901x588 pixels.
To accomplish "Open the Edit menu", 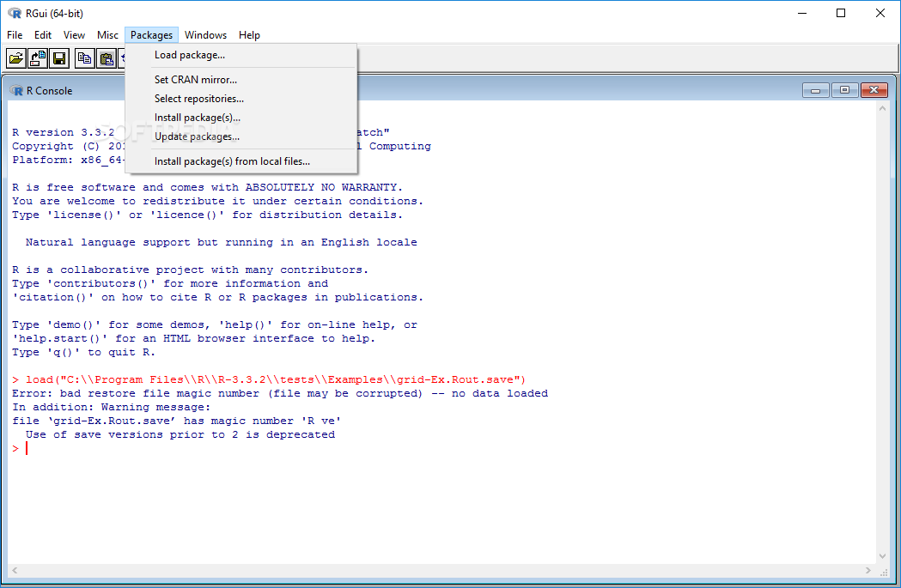I will 43,35.
